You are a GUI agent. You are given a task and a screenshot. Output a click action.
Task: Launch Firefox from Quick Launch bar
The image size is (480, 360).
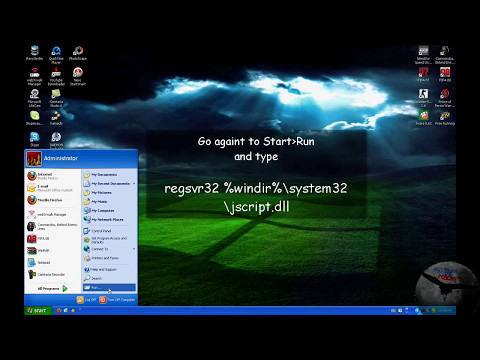pos(59,311)
